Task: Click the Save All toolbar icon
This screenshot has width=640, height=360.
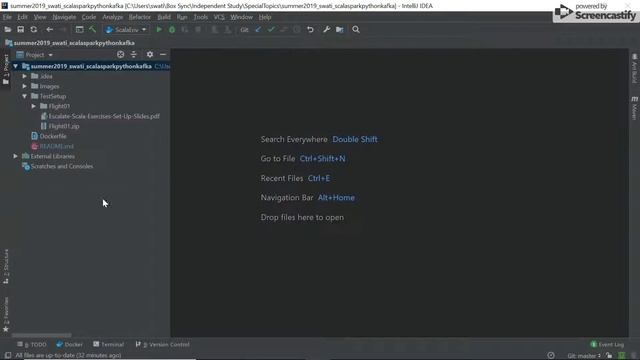Action: click(x=20, y=29)
